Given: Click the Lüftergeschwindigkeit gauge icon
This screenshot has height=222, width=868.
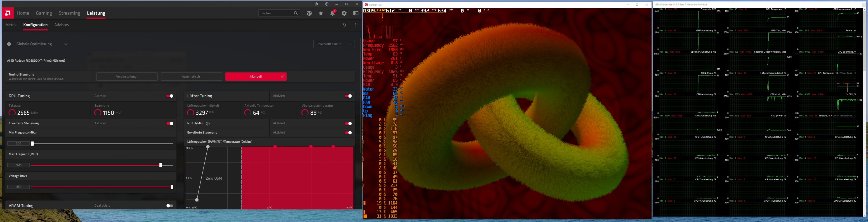Looking at the screenshot, I should point(191,113).
